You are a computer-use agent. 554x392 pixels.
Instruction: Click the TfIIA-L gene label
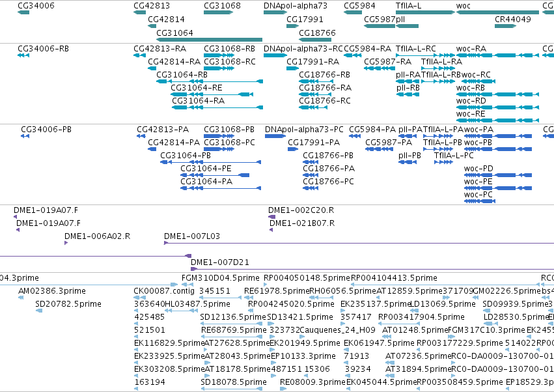coord(408,6)
